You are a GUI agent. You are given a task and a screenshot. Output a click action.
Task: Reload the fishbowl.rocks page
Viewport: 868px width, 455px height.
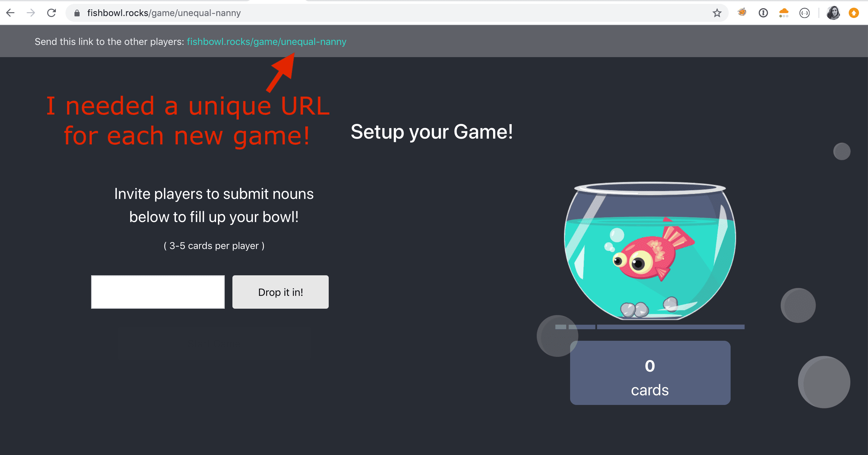point(52,13)
